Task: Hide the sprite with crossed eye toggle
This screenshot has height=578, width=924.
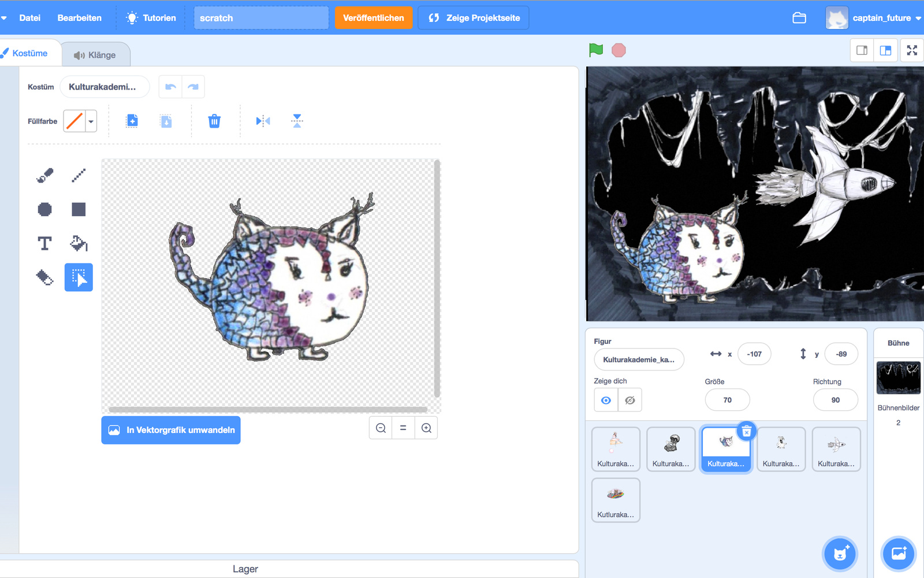Action: click(630, 400)
